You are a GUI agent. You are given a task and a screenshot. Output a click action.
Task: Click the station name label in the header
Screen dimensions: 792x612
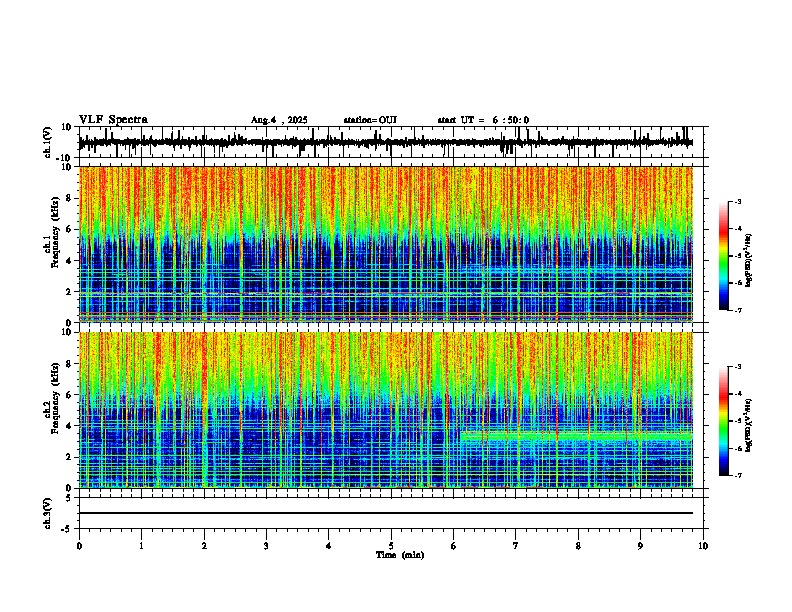[370, 120]
